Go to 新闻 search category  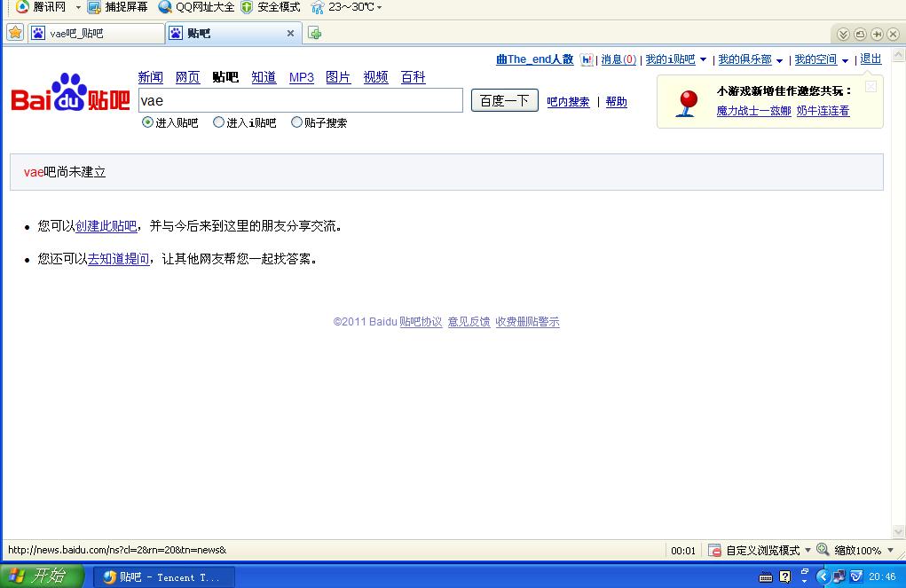pyautogui.click(x=150, y=77)
